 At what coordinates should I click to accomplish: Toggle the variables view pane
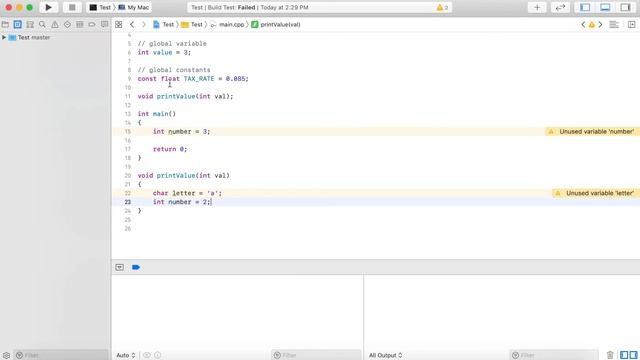(624, 355)
